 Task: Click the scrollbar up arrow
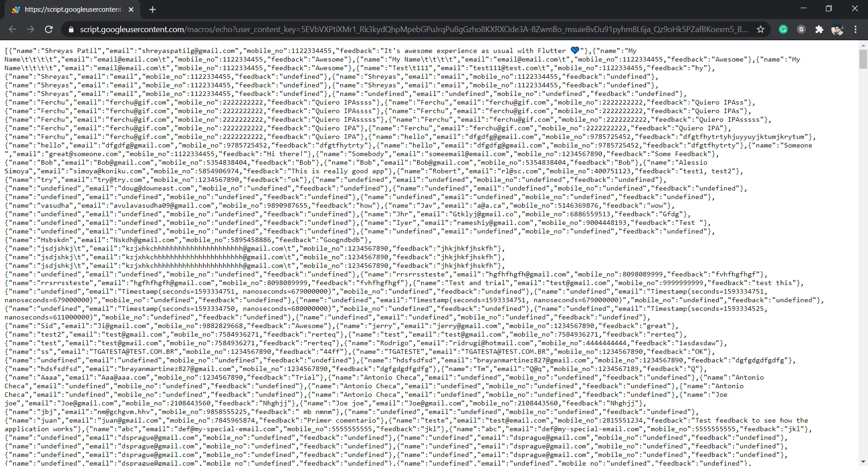pyautogui.click(x=863, y=45)
